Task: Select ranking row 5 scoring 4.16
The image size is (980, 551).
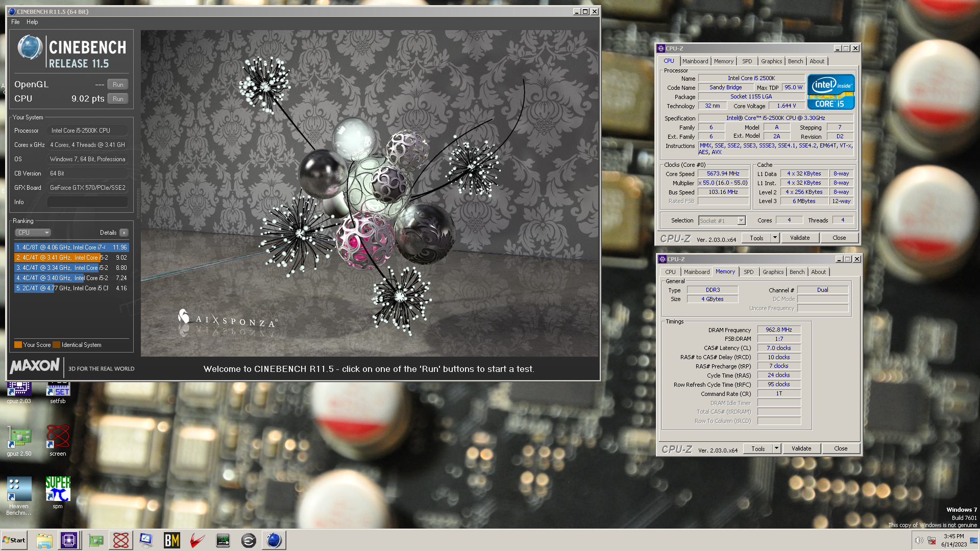Action: (71, 288)
